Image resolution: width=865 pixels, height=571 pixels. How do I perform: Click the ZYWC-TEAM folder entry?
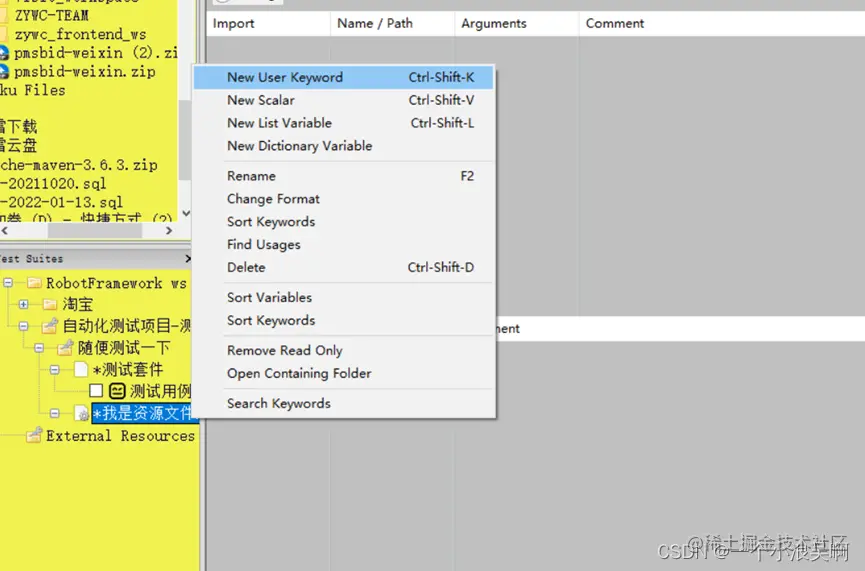click(51, 15)
